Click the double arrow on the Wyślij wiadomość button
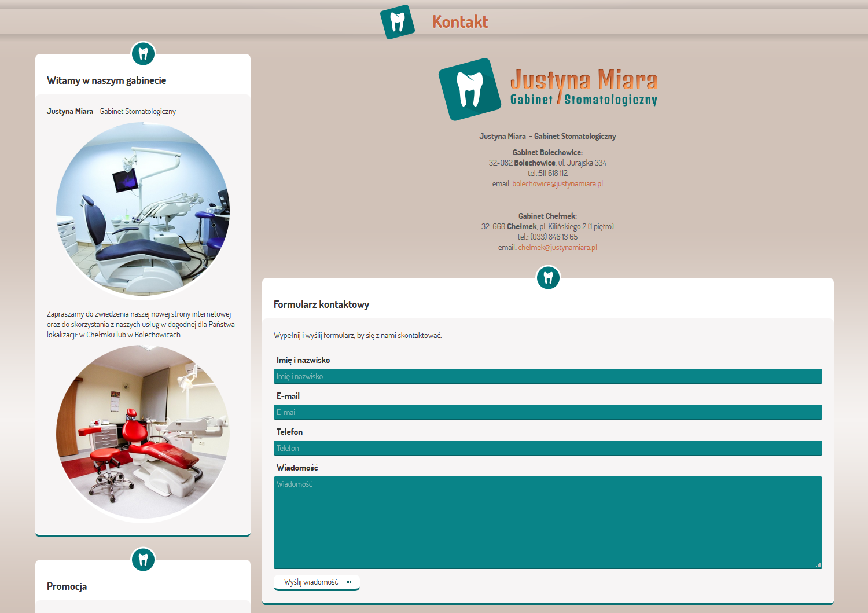 349,582
